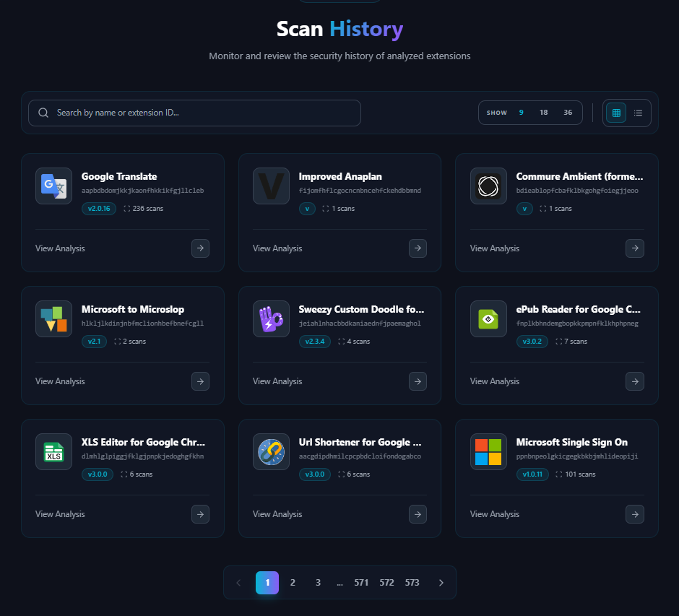Open View Analysis for Microsoft Single Sign On
Viewport: 679px width, 616px height.
pyautogui.click(x=494, y=513)
